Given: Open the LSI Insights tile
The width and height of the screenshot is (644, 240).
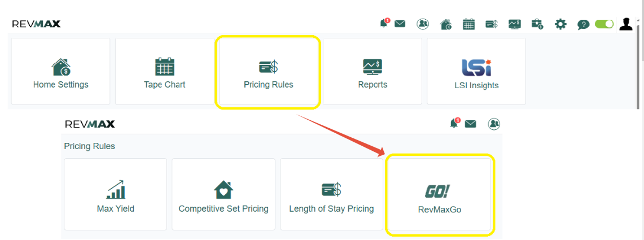Looking at the screenshot, I should 476,72.
